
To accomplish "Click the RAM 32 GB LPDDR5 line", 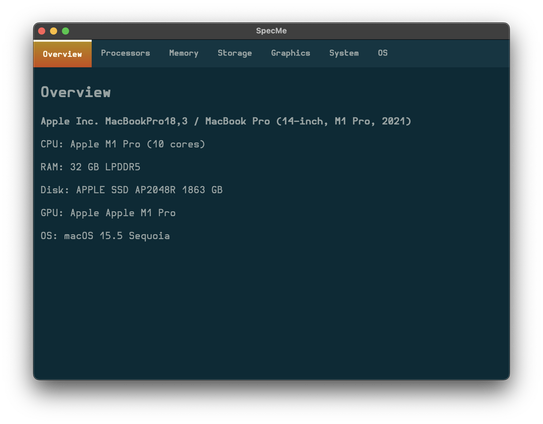I will (90, 167).
